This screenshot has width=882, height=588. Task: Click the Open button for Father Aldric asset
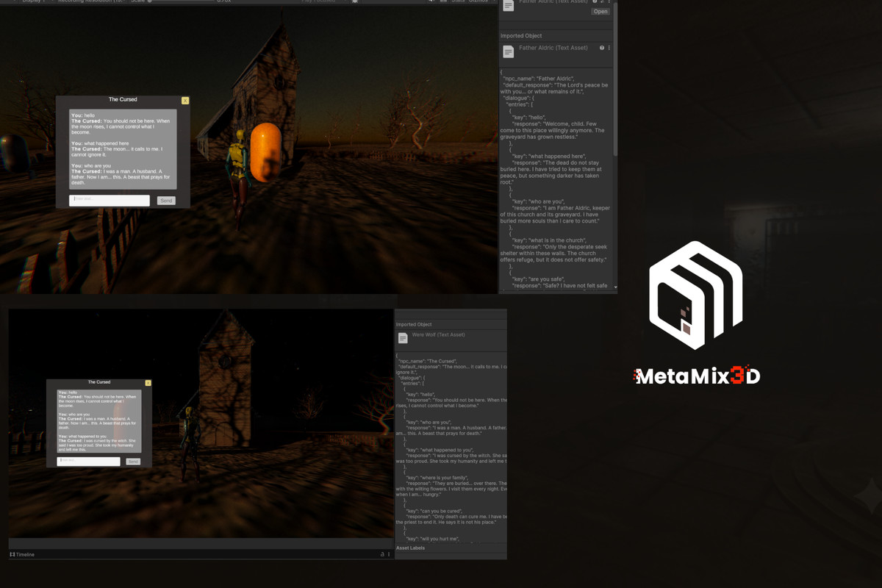tap(600, 12)
